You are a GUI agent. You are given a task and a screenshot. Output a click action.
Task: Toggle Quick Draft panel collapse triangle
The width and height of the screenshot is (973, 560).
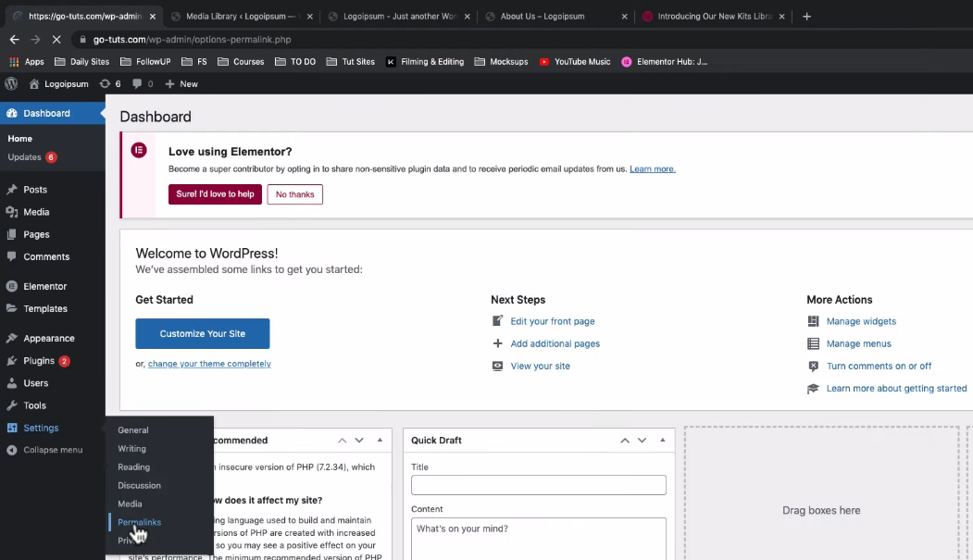coord(663,440)
